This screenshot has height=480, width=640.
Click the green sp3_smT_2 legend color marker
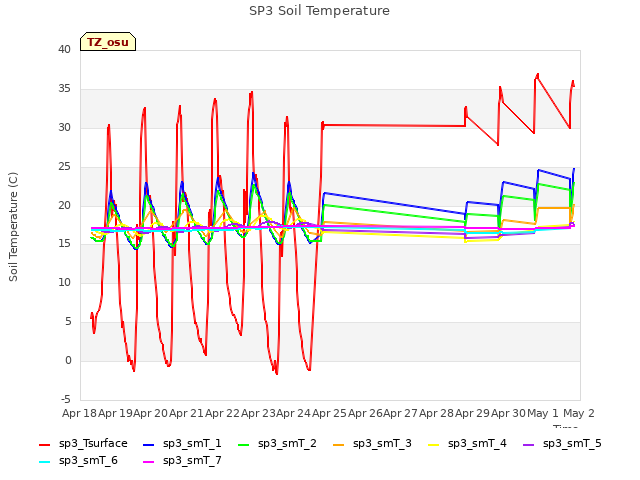244,444
